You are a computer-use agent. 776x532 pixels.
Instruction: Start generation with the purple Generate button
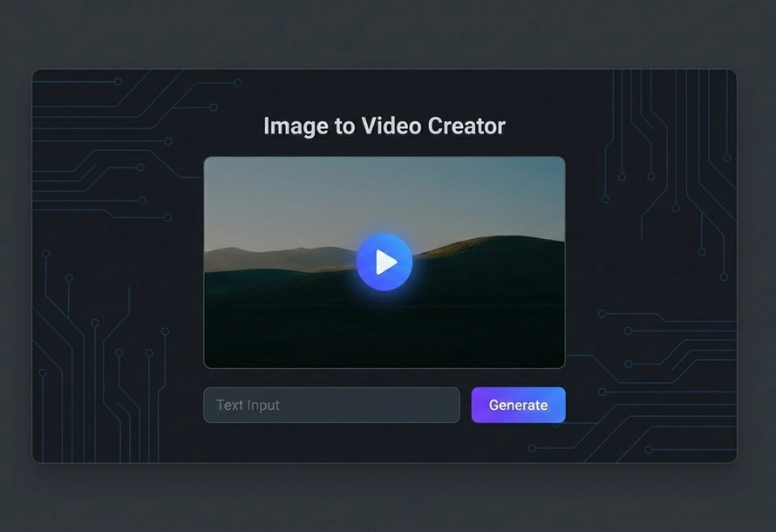click(x=518, y=405)
